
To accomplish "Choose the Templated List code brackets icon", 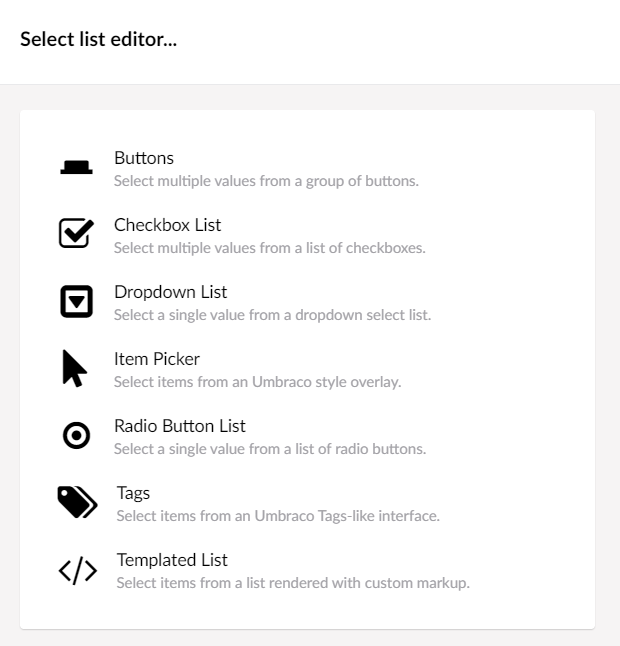I will [x=77, y=570].
